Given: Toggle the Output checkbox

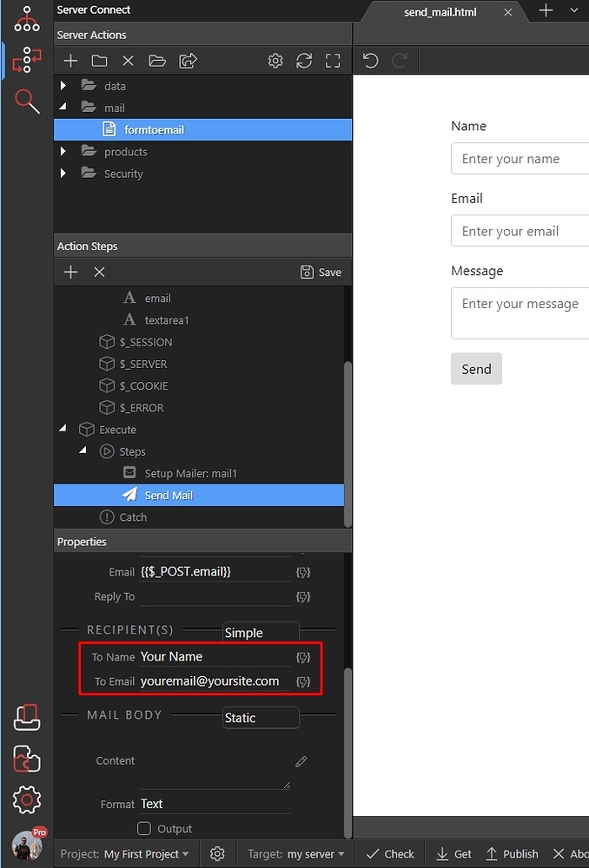Looking at the screenshot, I should pos(144,828).
